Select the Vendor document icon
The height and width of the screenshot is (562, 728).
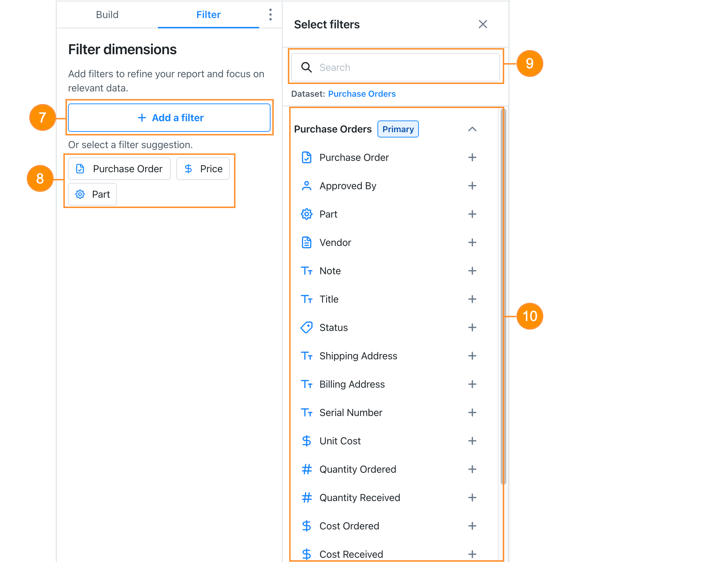coord(307,242)
